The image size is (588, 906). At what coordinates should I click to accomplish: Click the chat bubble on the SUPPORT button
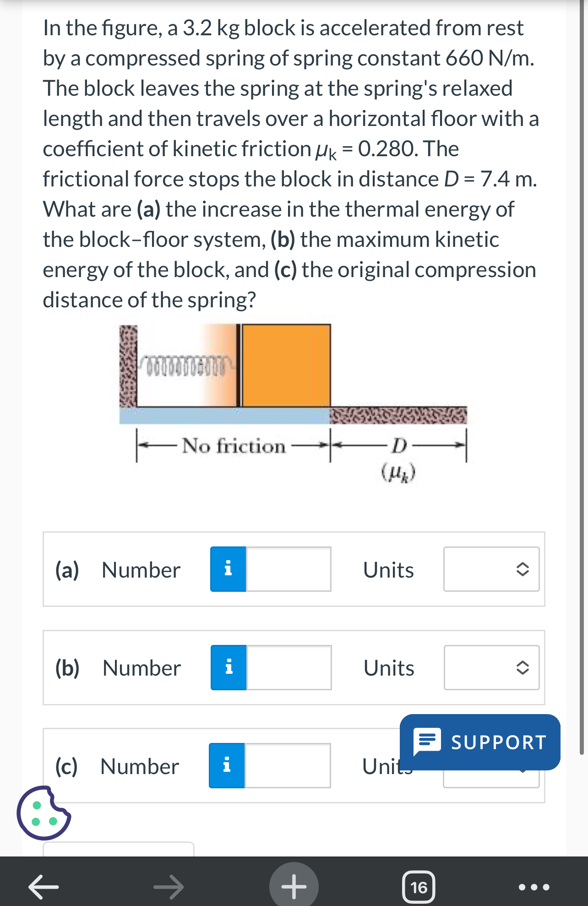tap(428, 741)
